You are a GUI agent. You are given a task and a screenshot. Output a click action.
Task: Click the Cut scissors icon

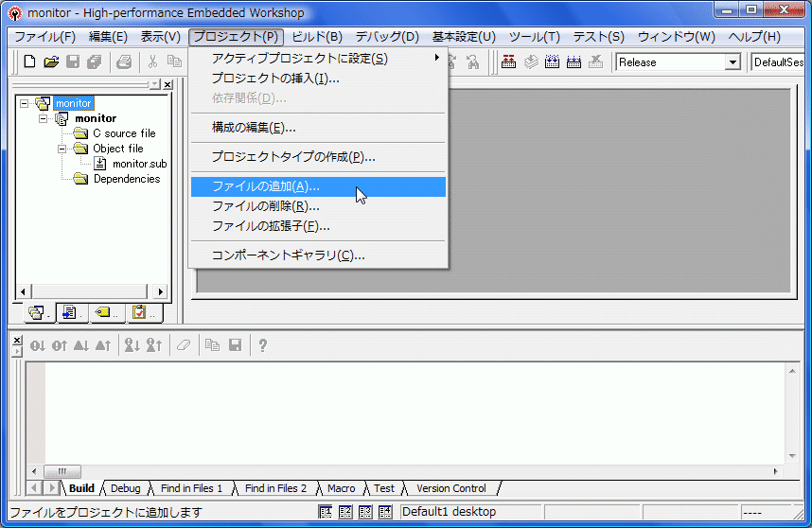[x=152, y=62]
